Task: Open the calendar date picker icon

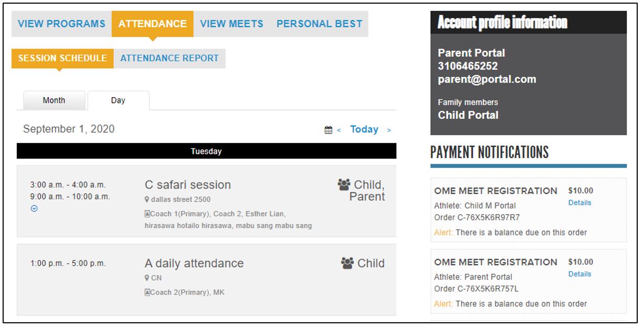Action: [x=328, y=130]
